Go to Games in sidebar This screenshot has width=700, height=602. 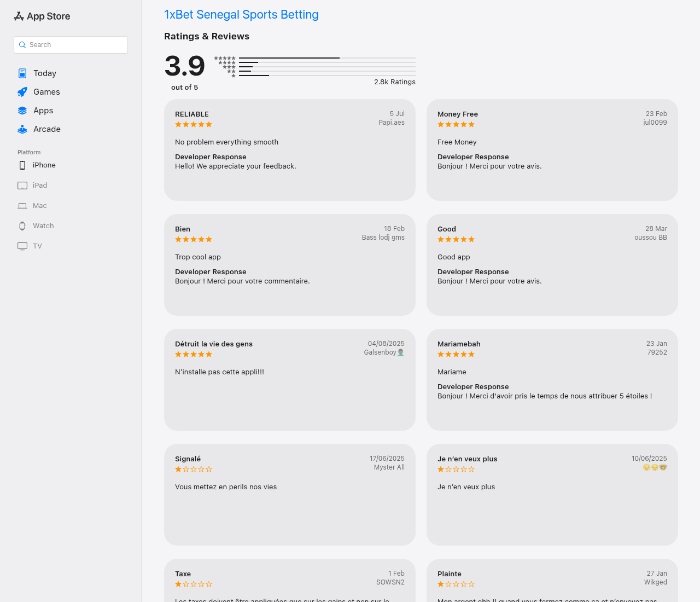pos(46,92)
